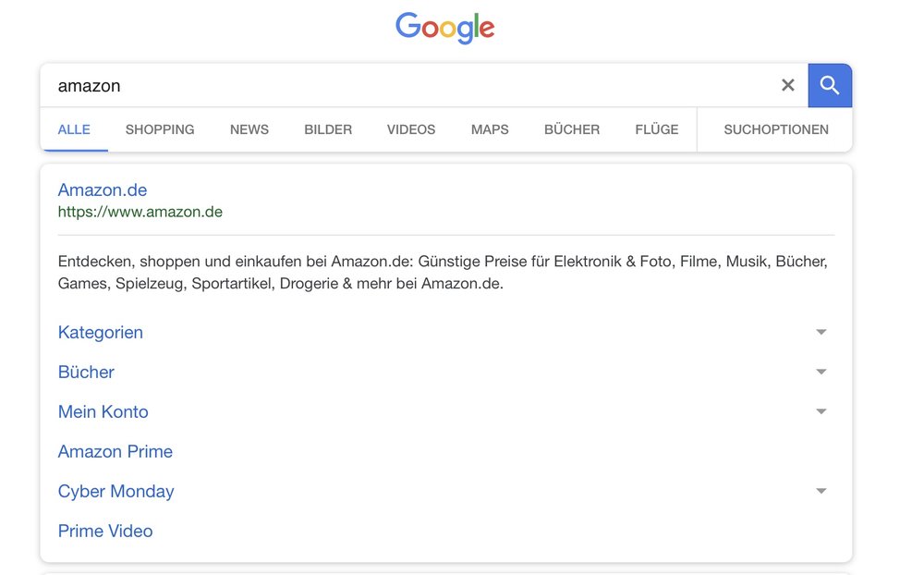The height and width of the screenshot is (575, 924).
Task: Expand the Kategorien dropdown arrow
Action: 821,333
